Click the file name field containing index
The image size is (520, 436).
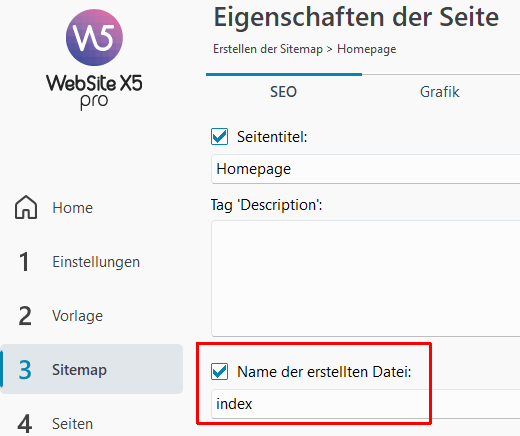365,404
